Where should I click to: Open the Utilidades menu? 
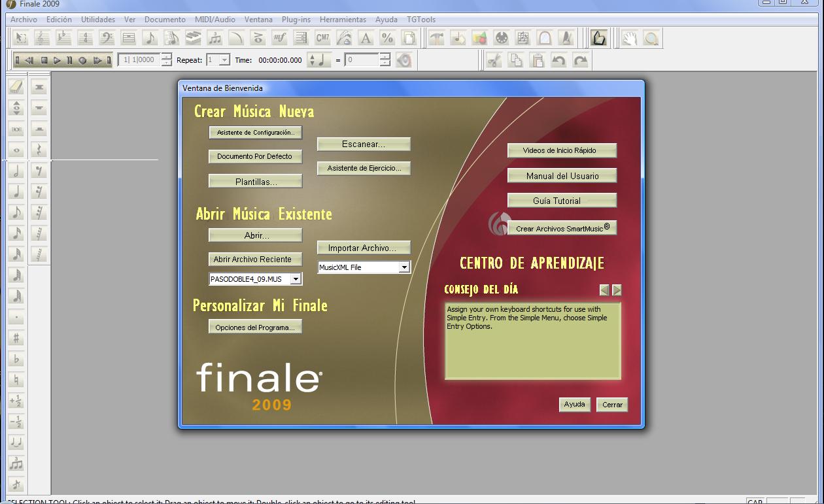[98, 20]
